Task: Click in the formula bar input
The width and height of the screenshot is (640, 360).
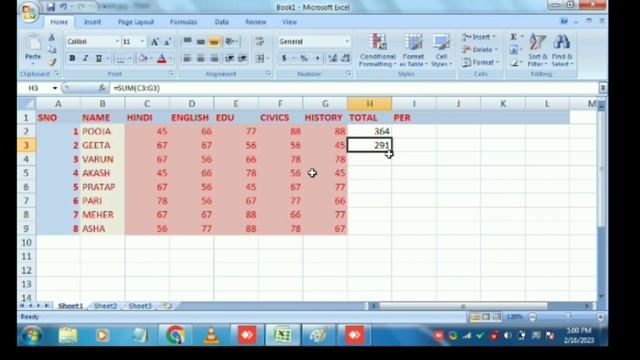Action: [355, 88]
